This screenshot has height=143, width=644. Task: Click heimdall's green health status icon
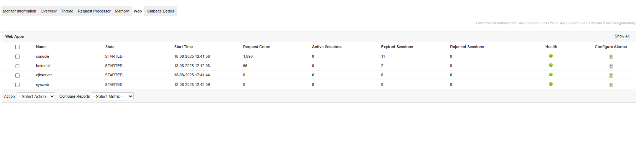coord(551,65)
